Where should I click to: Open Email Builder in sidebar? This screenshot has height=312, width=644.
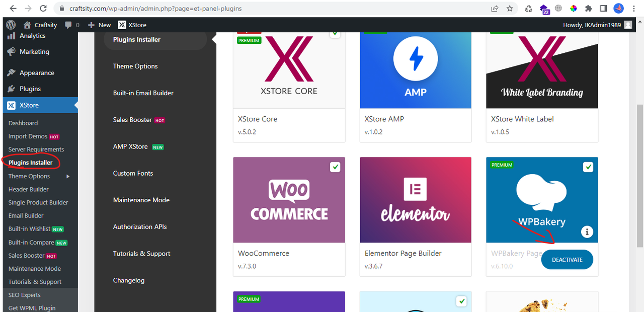click(x=26, y=215)
